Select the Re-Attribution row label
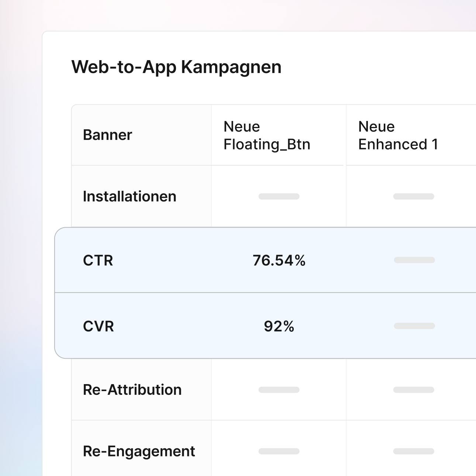The height and width of the screenshot is (476, 476). tap(132, 390)
